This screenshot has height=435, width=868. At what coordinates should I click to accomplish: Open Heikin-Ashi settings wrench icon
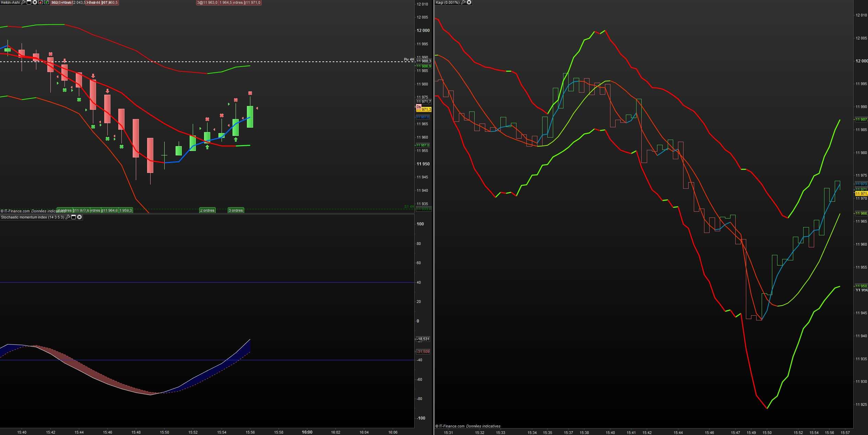(23, 2)
